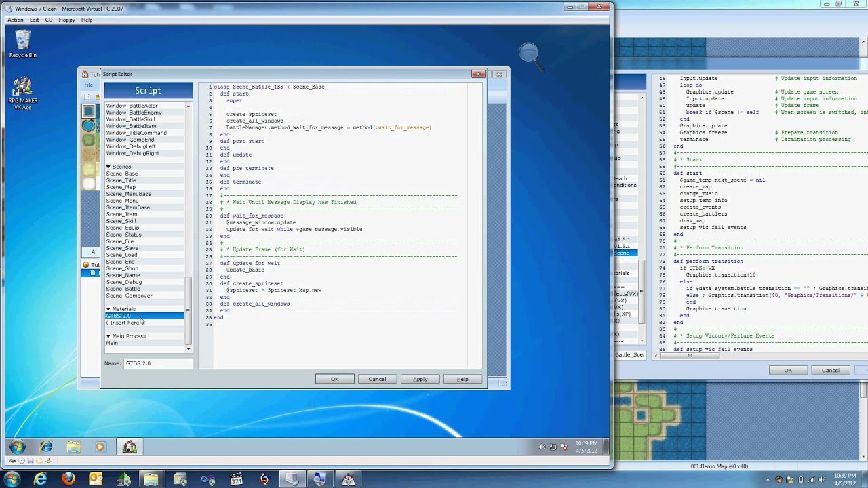The height and width of the screenshot is (488, 868).
Task: Click Cancel in the right background window
Action: (831, 371)
